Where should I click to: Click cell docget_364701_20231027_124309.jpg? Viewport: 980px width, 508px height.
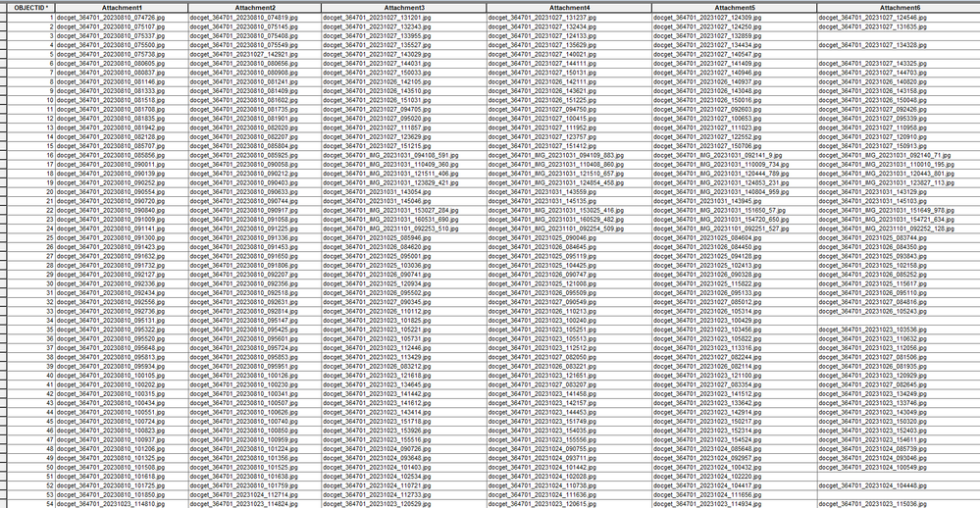click(735, 18)
